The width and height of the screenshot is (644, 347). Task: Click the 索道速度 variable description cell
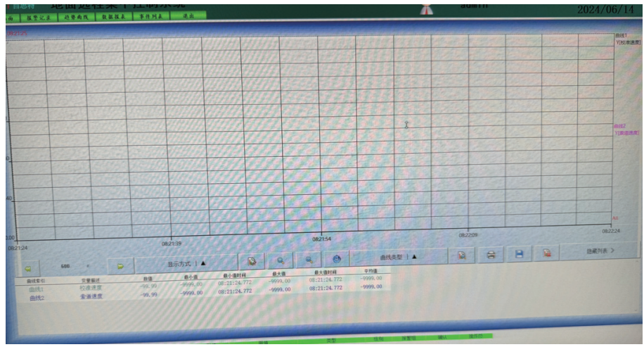click(x=91, y=296)
